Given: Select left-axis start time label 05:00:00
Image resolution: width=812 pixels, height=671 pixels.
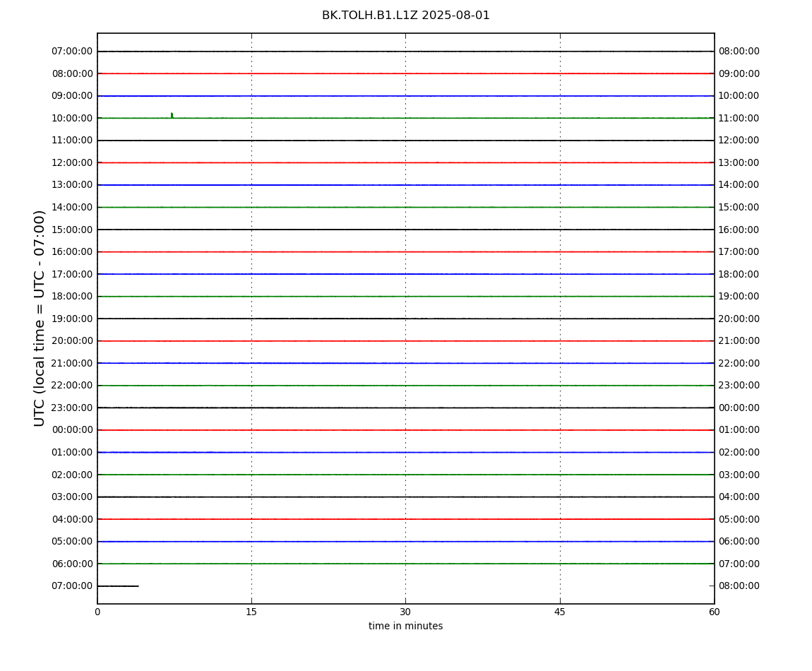Looking at the screenshot, I should coord(72,542).
